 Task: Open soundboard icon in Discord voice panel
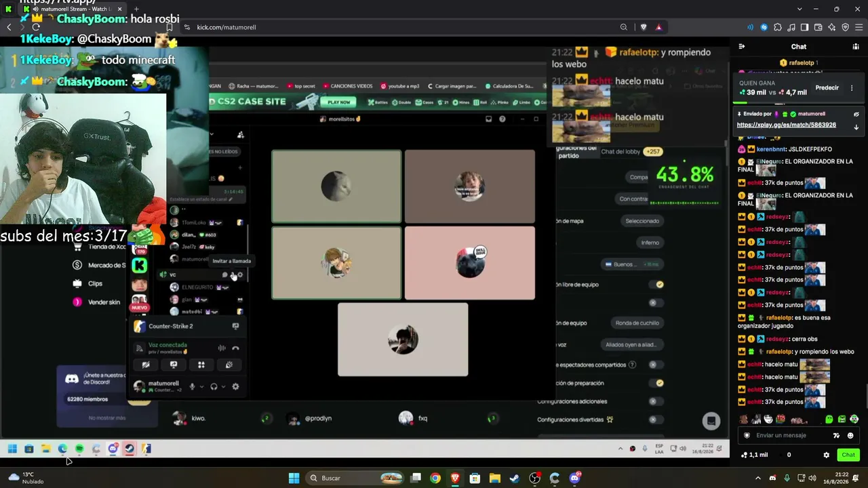coord(229,365)
